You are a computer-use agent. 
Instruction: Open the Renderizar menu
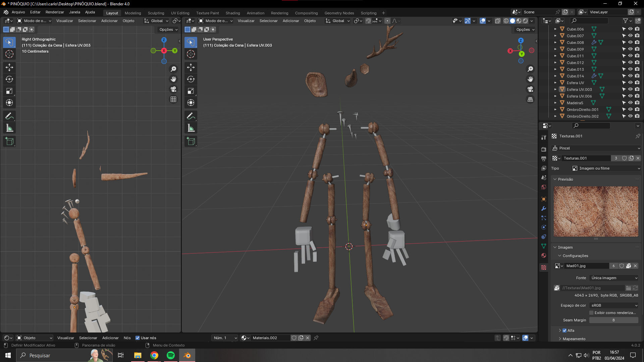[55, 12]
